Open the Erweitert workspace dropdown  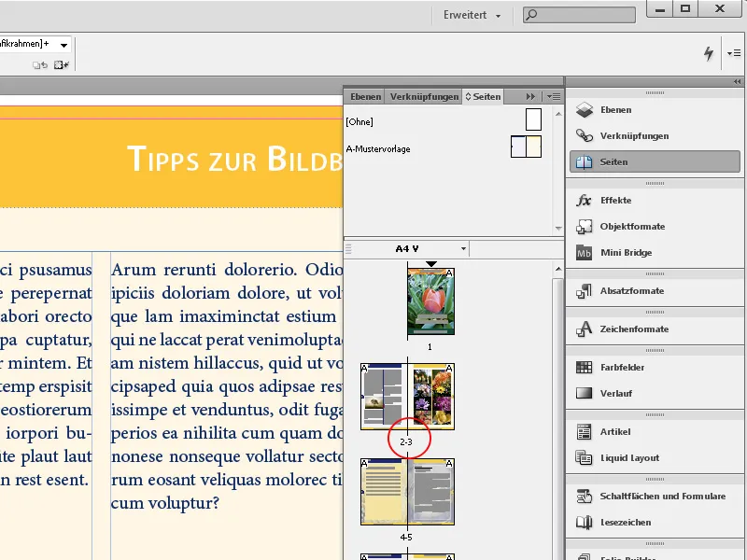click(x=474, y=15)
